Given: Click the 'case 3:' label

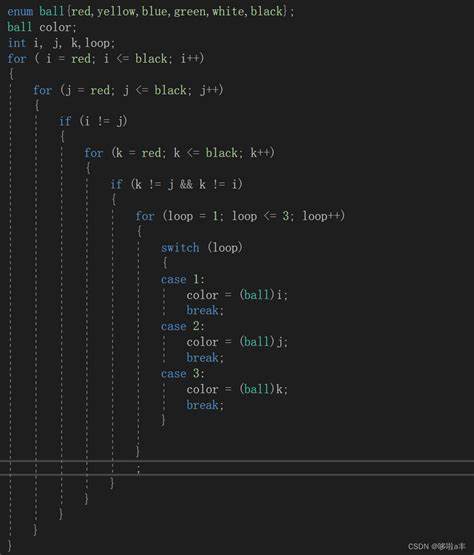Looking at the screenshot, I should (x=183, y=373).
